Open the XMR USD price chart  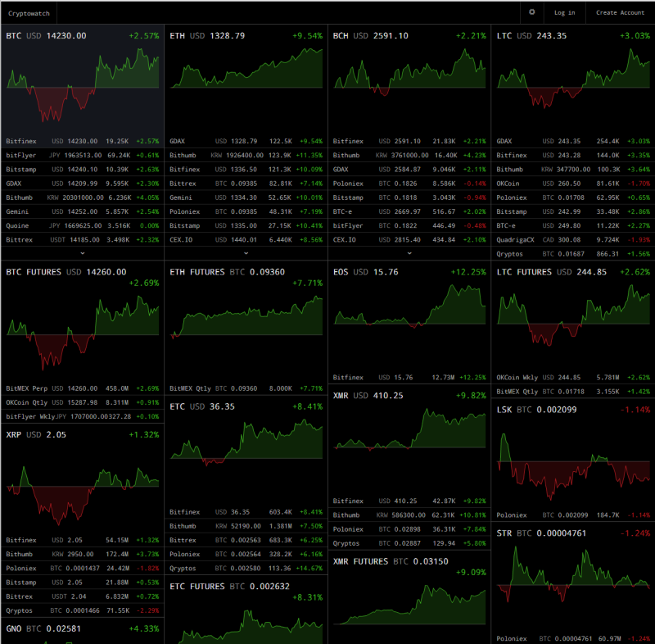pos(409,429)
